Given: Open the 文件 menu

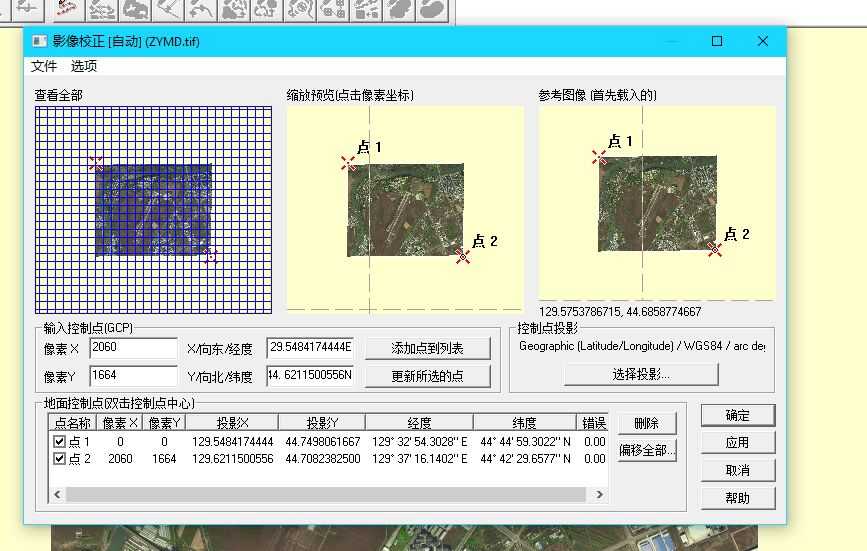Looking at the screenshot, I should [x=44, y=66].
